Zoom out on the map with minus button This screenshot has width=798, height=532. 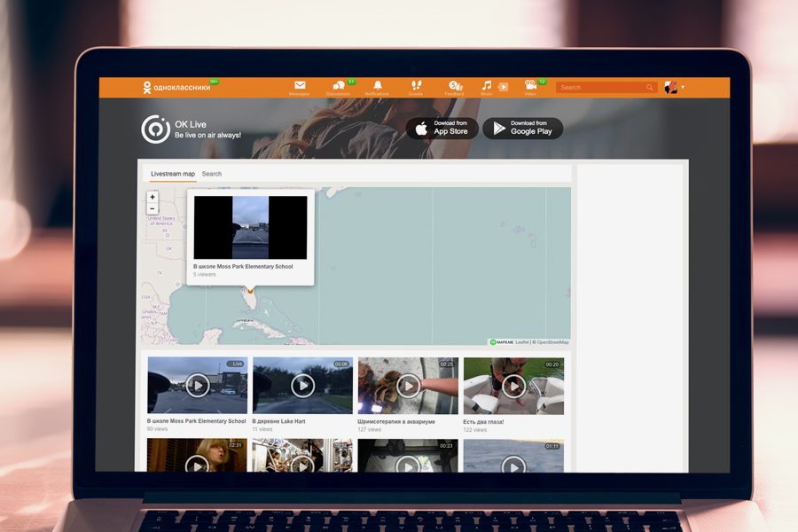tap(153, 208)
